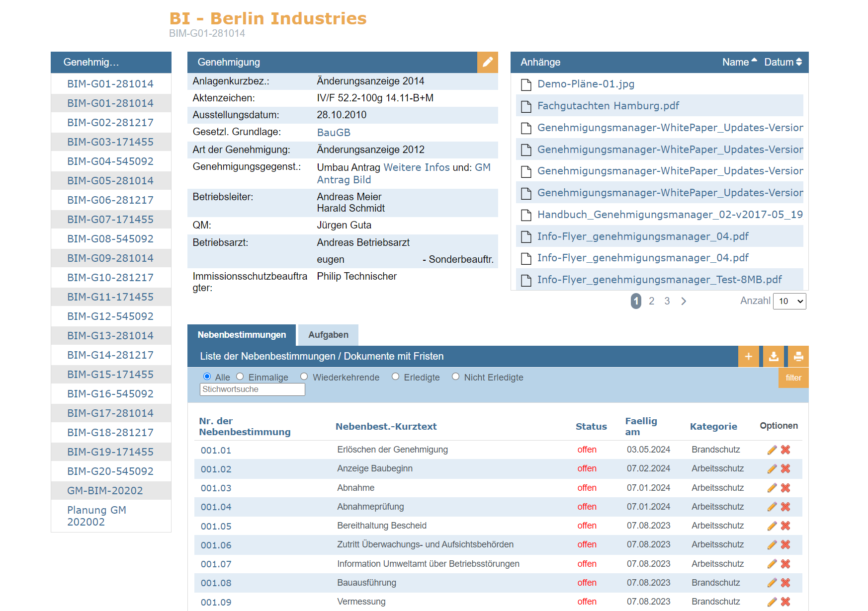868x611 pixels.
Task: Select BIM-G04-545092 in the permit list
Action: coord(110,161)
